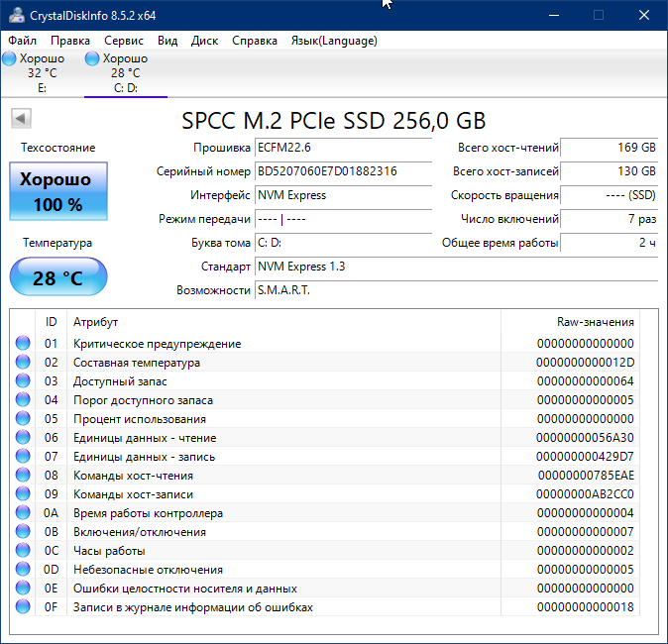
Task: Click status orb for attribute 02
Action: [23, 362]
